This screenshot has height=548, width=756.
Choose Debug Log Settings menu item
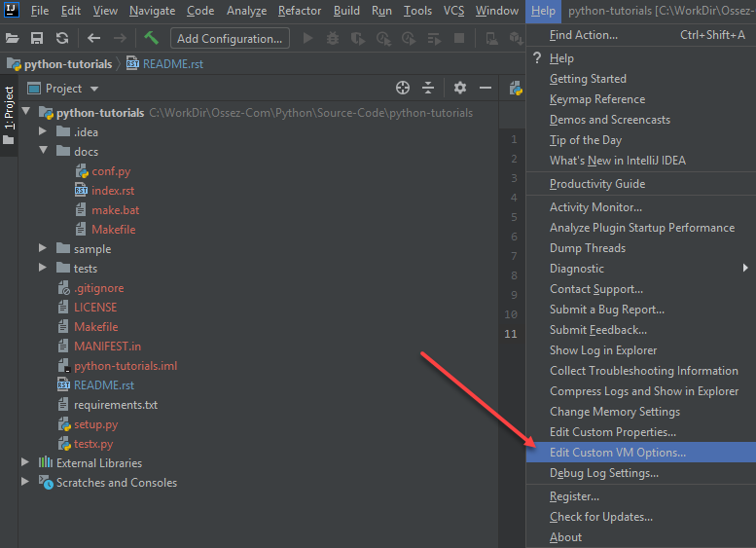coord(641,473)
